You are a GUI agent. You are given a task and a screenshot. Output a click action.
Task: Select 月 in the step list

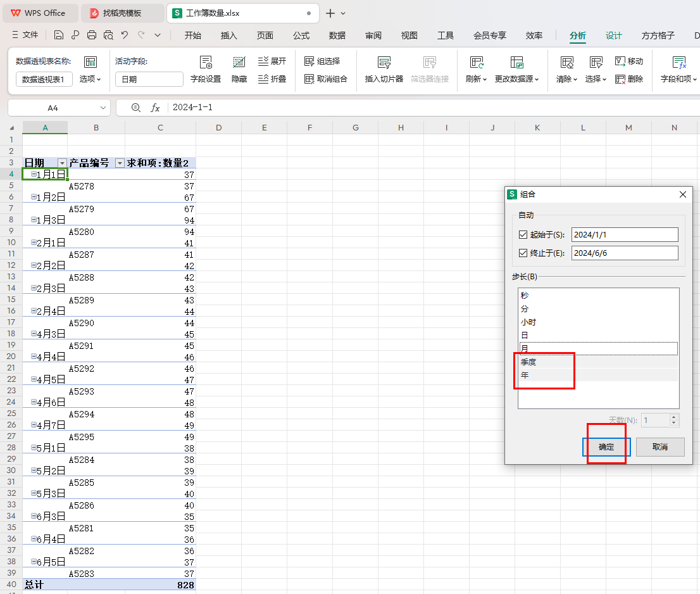point(598,348)
